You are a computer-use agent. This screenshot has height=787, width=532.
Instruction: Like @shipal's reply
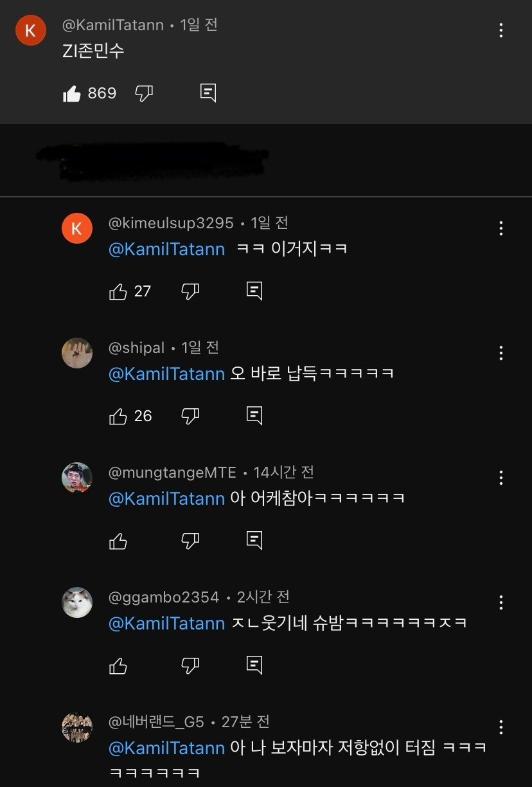point(119,416)
